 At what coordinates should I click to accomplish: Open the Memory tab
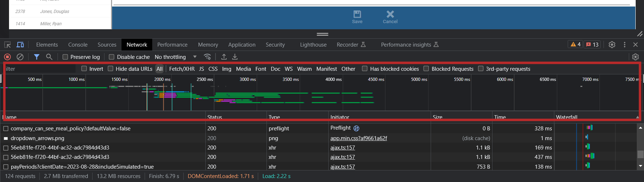208,45
